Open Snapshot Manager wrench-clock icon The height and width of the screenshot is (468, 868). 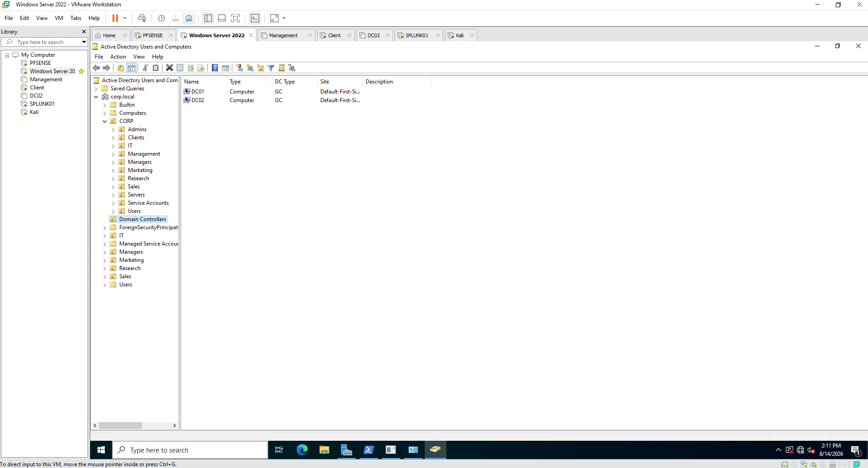point(189,18)
